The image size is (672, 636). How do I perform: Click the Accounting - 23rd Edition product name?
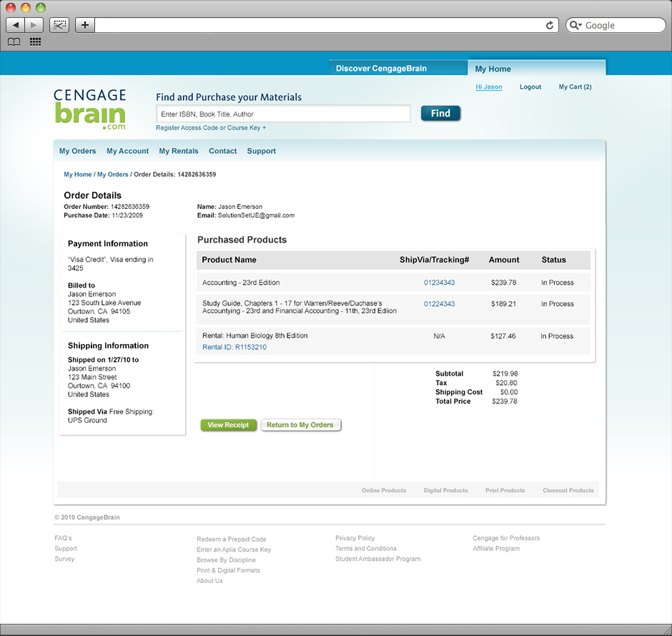pos(241,283)
